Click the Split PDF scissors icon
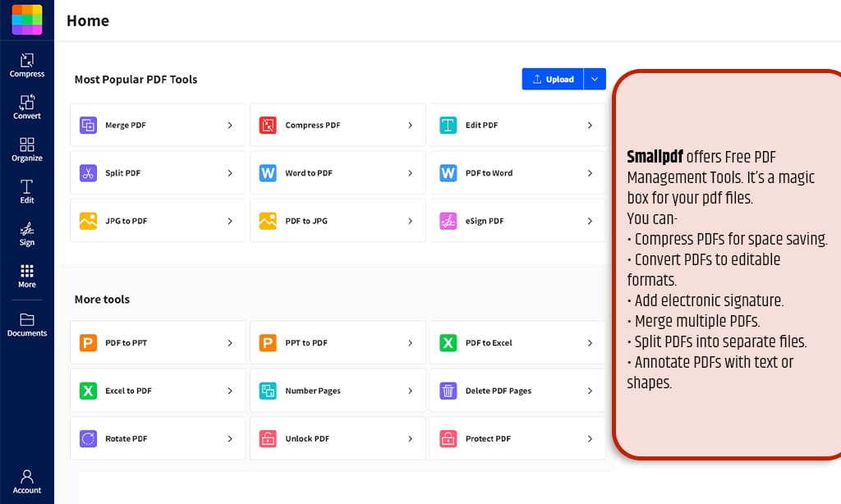This screenshot has height=504, width=841. pyautogui.click(x=88, y=172)
